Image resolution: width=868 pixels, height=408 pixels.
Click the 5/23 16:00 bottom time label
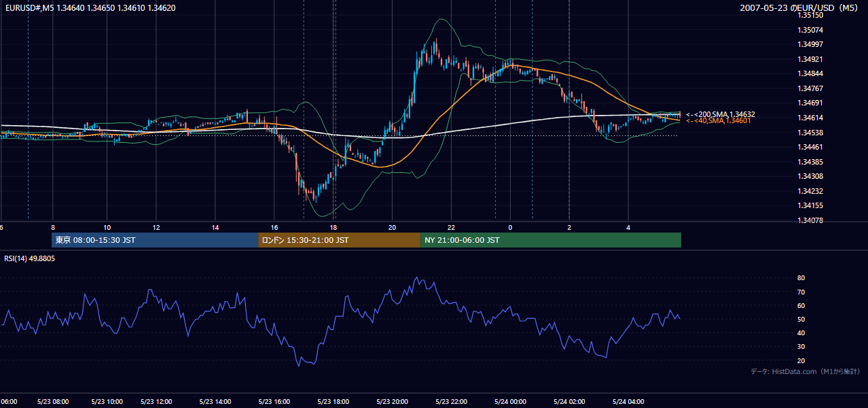coord(274,402)
